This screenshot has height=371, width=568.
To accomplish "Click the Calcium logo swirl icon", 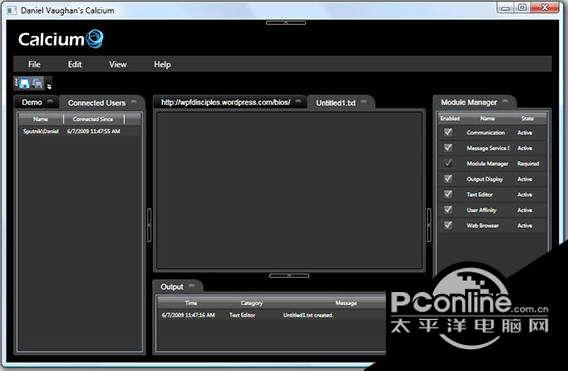I will pyautogui.click(x=96, y=38).
